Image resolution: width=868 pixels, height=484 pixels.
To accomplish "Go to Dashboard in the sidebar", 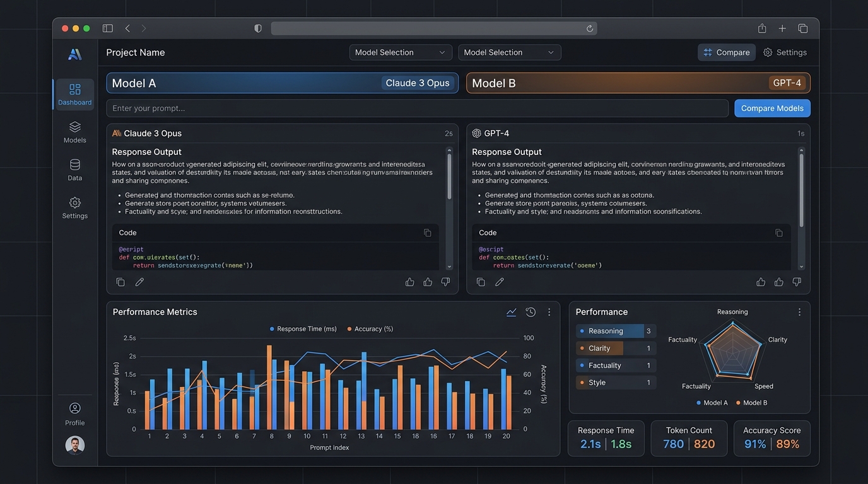I will coord(74,94).
